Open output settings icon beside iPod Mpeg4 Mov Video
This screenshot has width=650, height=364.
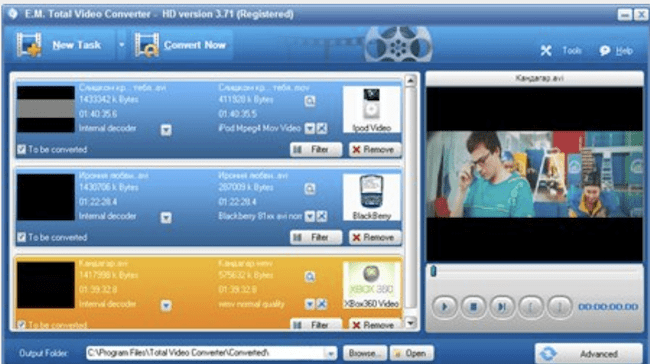(x=322, y=128)
